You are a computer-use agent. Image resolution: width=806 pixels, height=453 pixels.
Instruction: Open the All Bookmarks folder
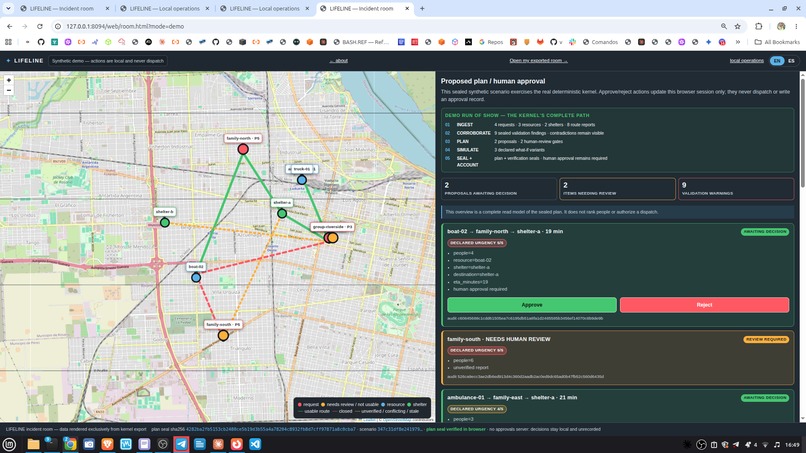coord(777,42)
